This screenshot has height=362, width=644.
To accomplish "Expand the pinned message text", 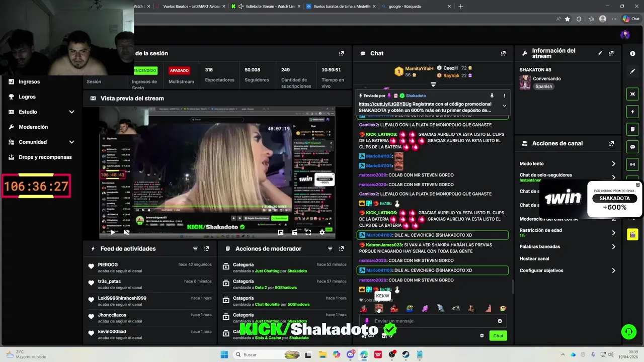I will point(504,106).
